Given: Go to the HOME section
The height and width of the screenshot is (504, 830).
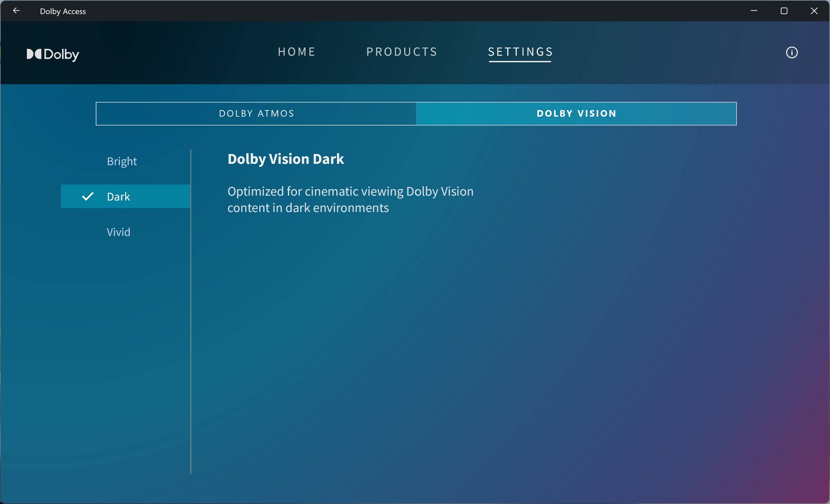Looking at the screenshot, I should (296, 52).
